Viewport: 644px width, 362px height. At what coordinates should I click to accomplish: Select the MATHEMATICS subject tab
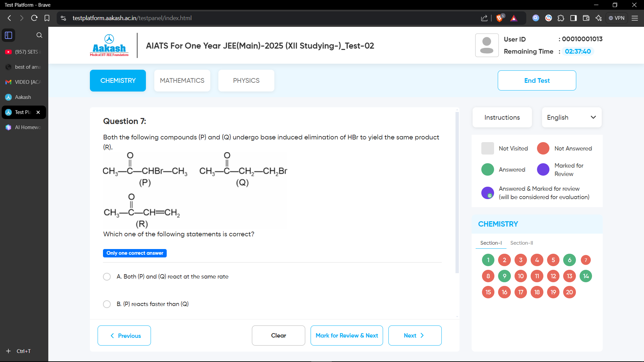(x=182, y=80)
